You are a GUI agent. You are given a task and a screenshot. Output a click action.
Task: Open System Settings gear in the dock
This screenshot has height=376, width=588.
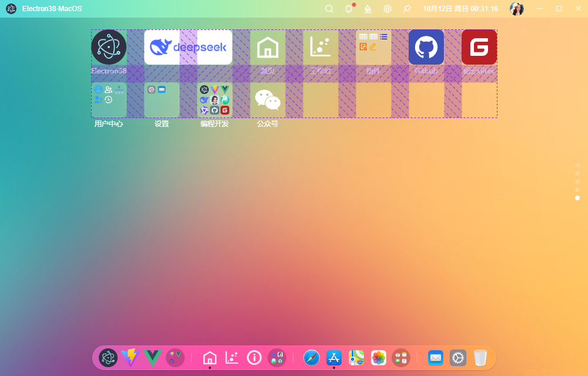[458, 358]
